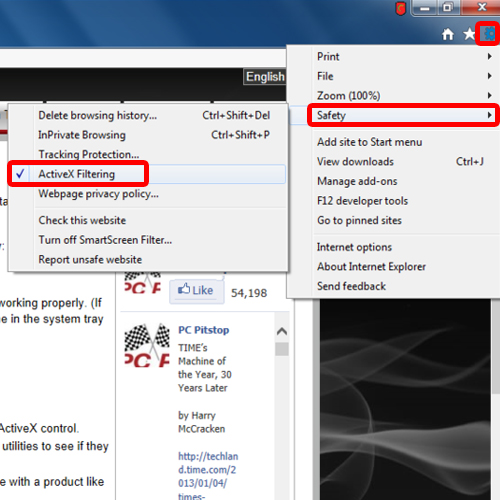
Task: Select Turn off SmartScreen Filter
Action: [147, 240]
